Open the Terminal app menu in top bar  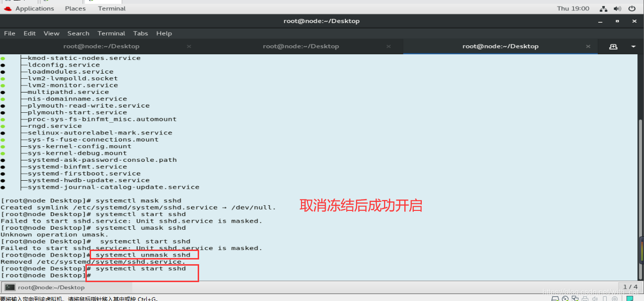(x=112, y=8)
